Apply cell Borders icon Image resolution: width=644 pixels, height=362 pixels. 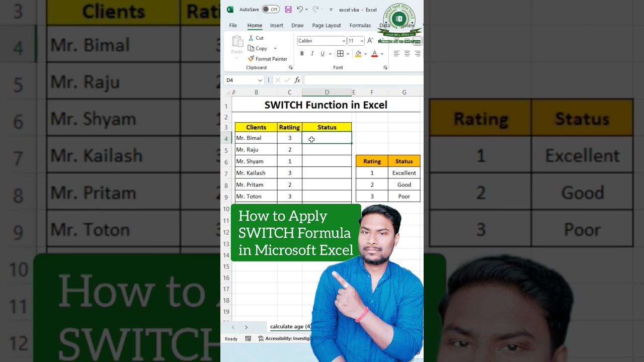(341, 54)
